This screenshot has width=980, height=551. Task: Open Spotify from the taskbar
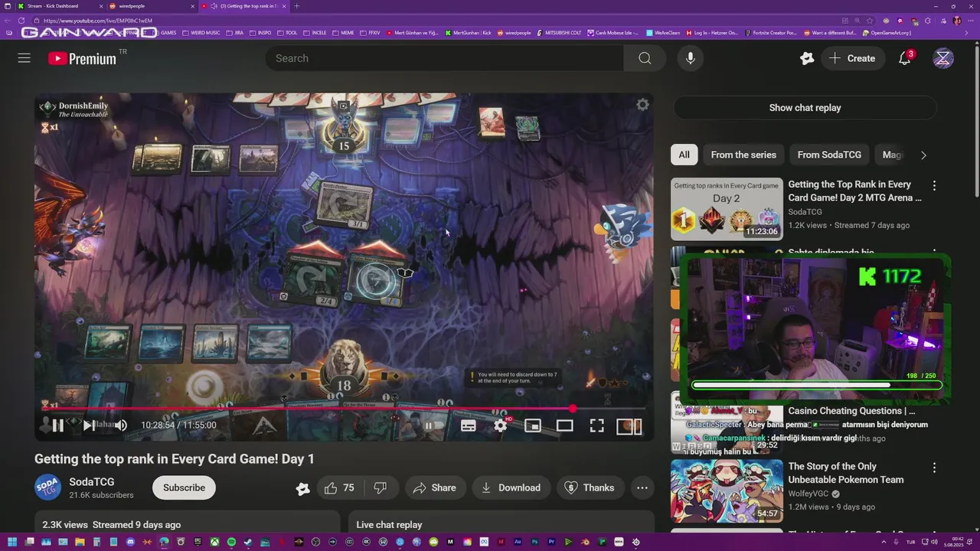[231, 542]
